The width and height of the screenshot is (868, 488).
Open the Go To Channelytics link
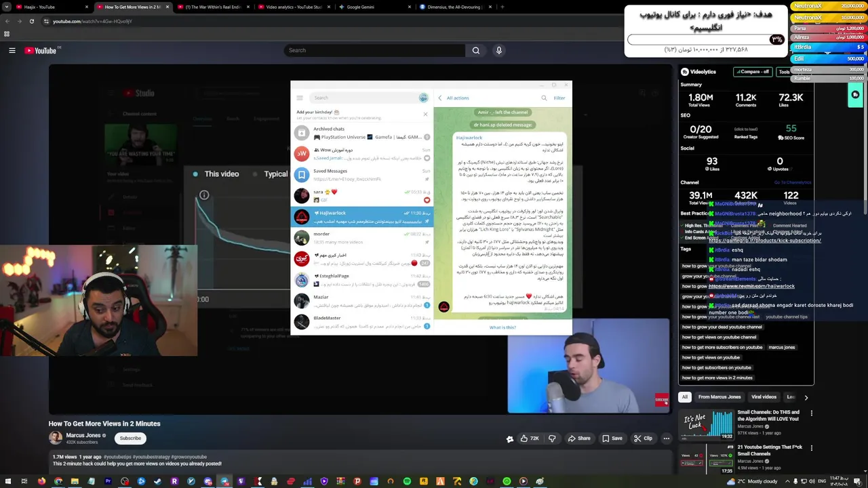[792, 182]
